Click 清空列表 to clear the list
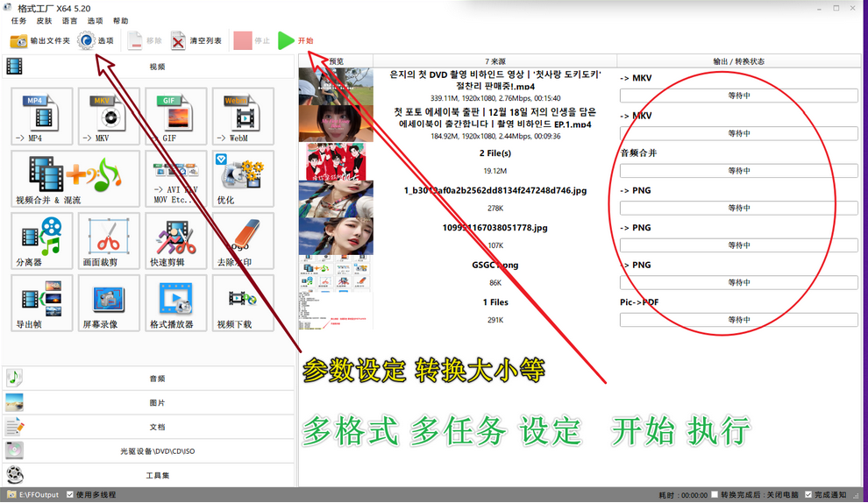868x503 pixels. coord(196,41)
